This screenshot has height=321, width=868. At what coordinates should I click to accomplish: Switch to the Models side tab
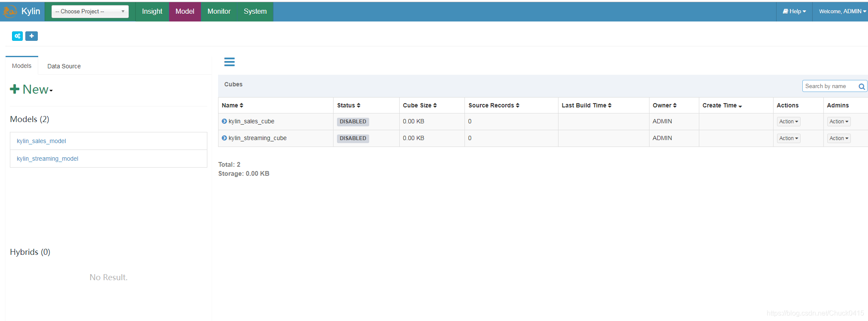pos(21,66)
